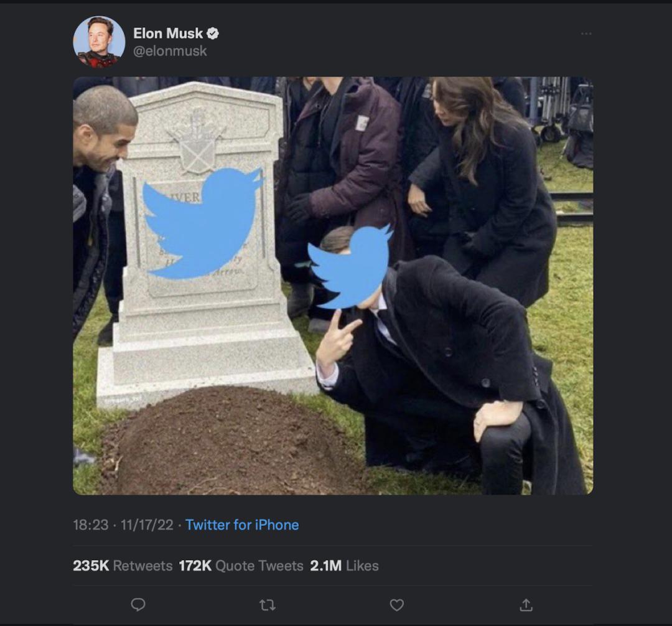This screenshot has height=626, width=672.
Task: Click the blue verified badge
Action: coord(213,34)
